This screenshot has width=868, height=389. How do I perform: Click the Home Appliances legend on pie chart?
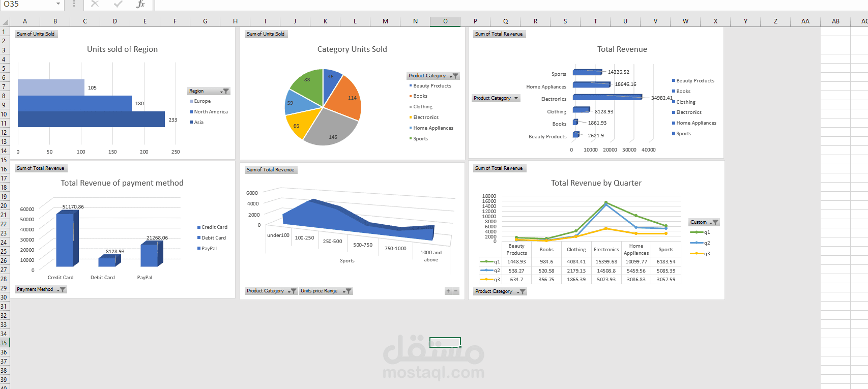pyautogui.click(x=431, y=128)
